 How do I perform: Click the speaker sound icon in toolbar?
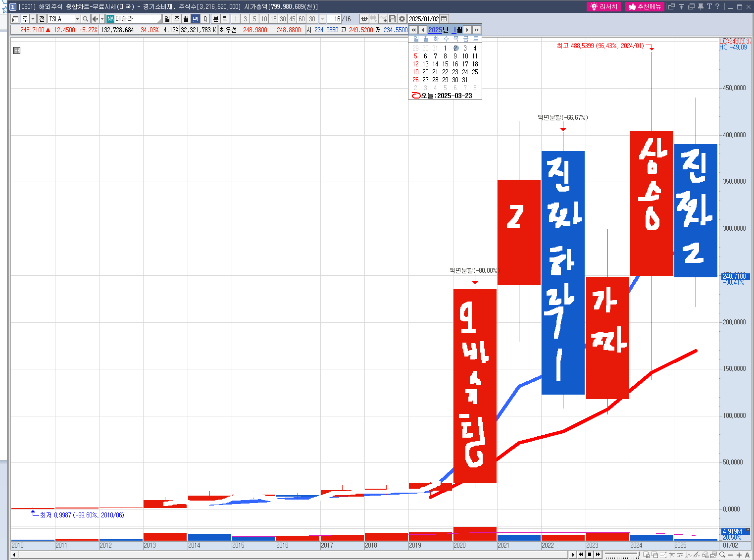point(95,19)
